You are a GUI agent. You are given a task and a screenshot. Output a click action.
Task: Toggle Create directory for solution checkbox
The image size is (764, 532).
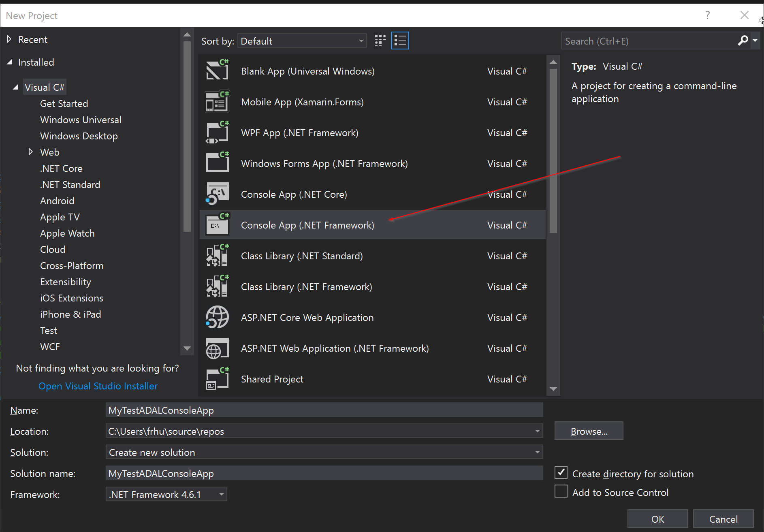(x=561, y=472)
